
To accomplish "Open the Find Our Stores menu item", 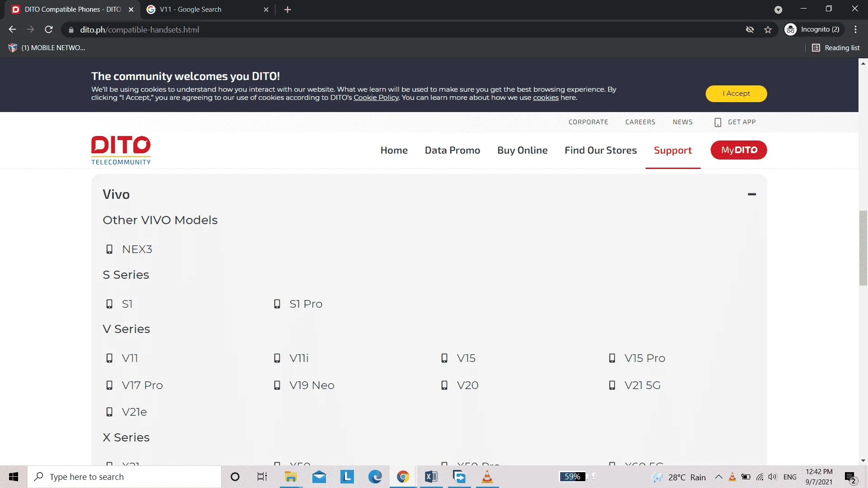I will tap(600, 150).
